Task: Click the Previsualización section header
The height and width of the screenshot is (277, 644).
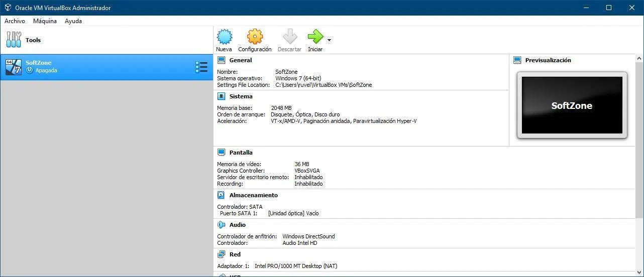Action: click(x=548, y=60)
